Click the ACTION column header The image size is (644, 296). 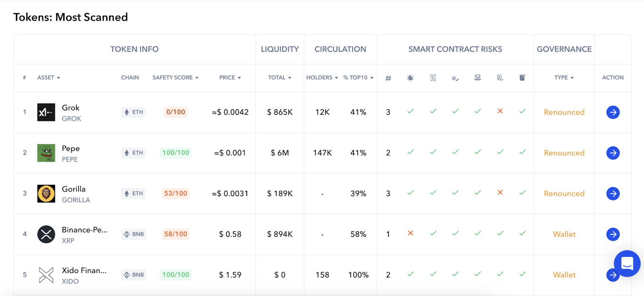click(613, 78)
